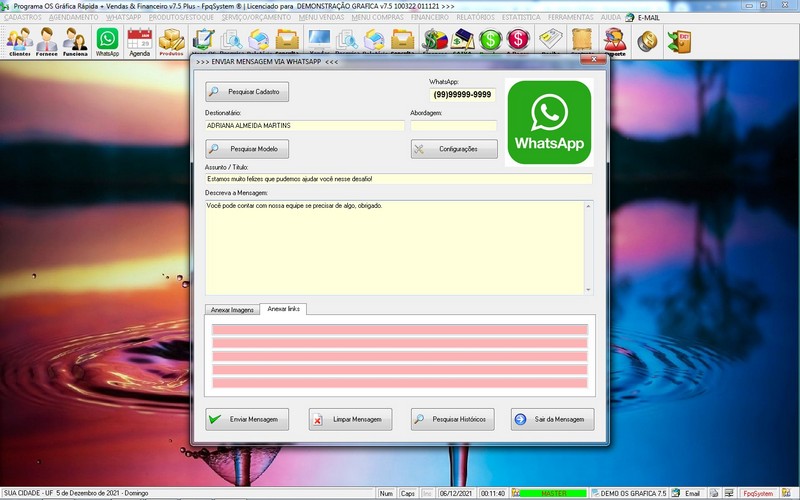This screenshot has width=800, height=500.
Task: Click the Pesquisar Cadastro button
Action: pyautogui.click(x=247, y=92)
